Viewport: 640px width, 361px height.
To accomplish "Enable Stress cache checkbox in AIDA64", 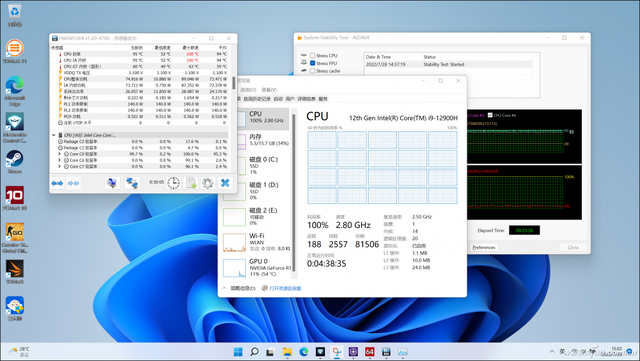I will click(x=312, y=71).
